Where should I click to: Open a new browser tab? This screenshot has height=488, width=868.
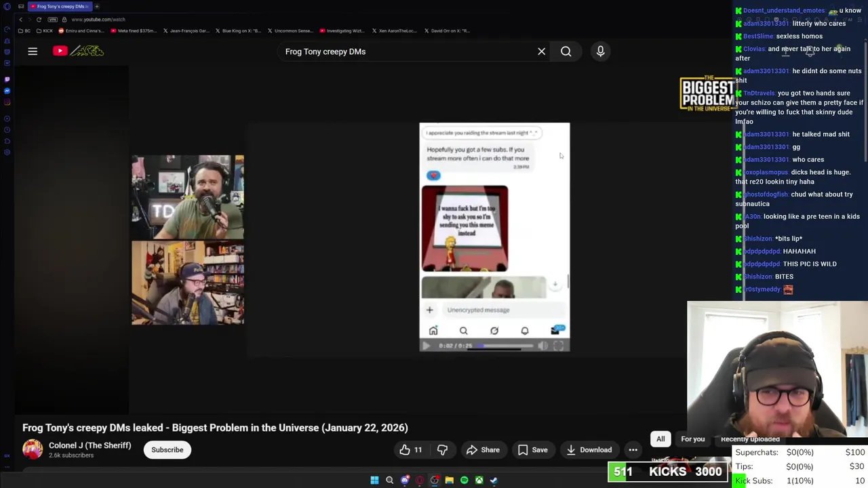97,6
